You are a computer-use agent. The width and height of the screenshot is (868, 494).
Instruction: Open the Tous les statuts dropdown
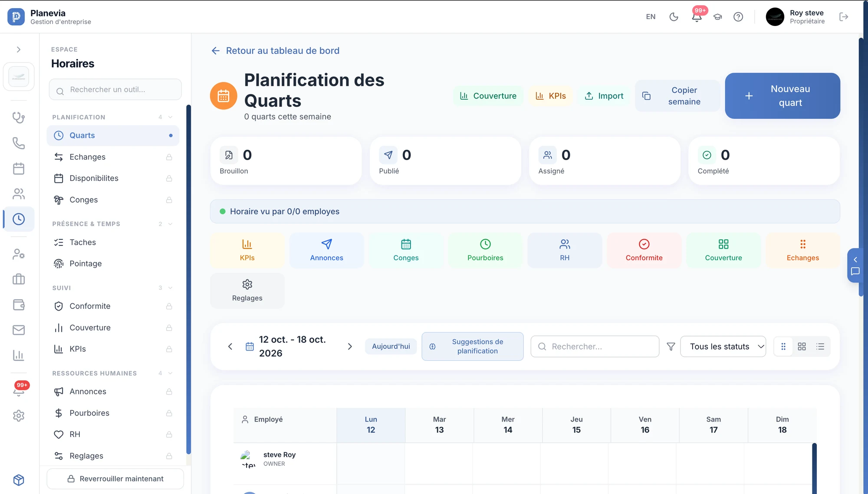(x=723, y=347)
